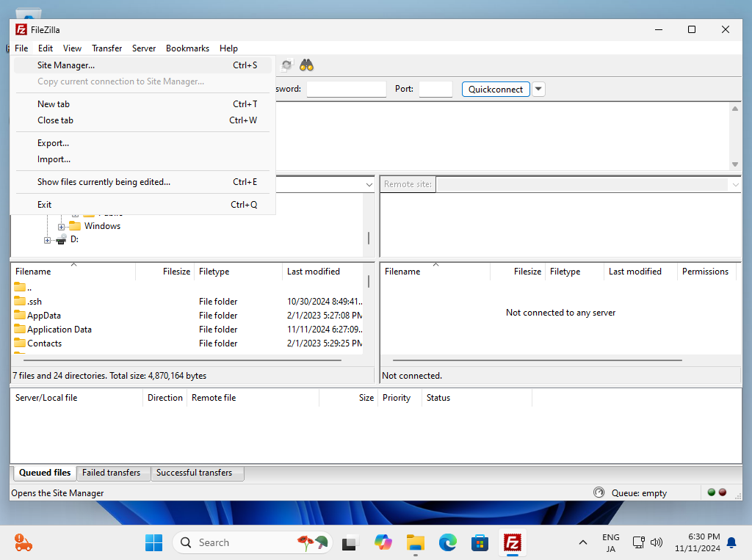
Task: Expand the D: drive tree node
Action: pyautogui.click(x=47, y=240)
